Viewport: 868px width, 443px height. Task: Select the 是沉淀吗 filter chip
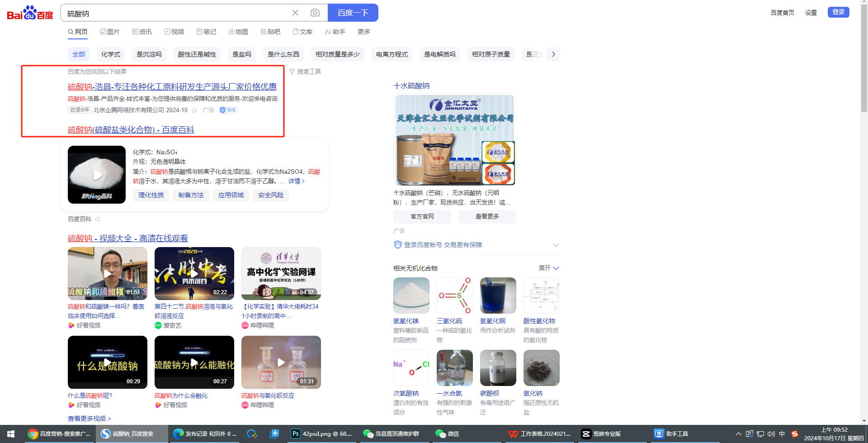click(x=149, y=54)
